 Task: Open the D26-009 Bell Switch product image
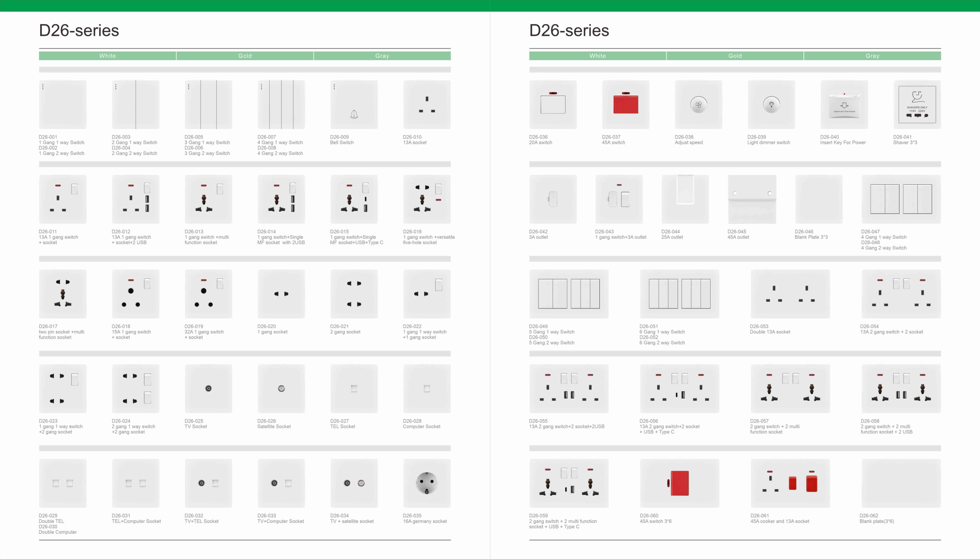click(354, 104)
